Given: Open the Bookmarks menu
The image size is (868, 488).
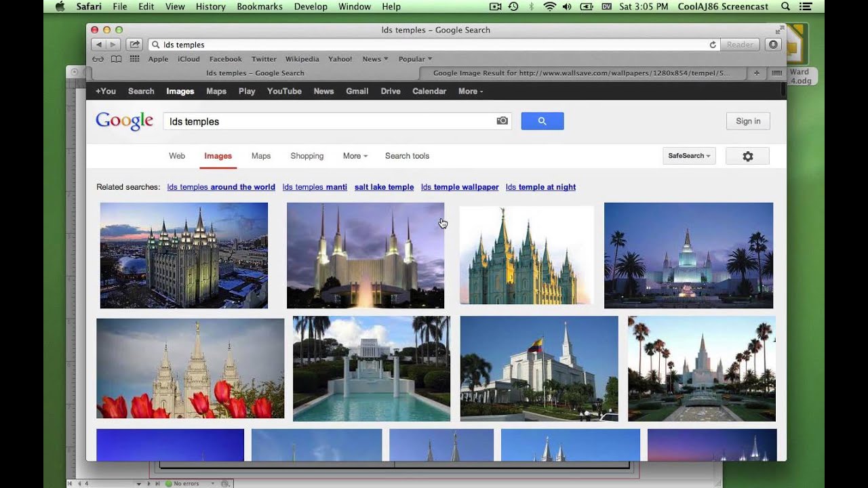Looking at the screenshot, I should coord(260,6).
